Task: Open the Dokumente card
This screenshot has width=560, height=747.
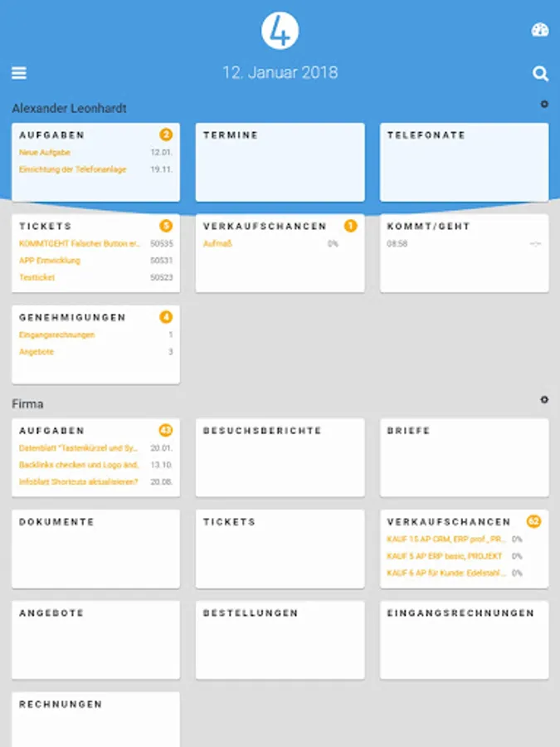Action: 95,549
